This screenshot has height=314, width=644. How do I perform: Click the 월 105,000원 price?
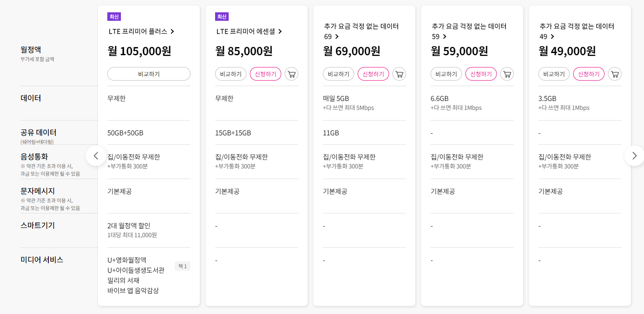pyautogui.click(x=140, y=51)
